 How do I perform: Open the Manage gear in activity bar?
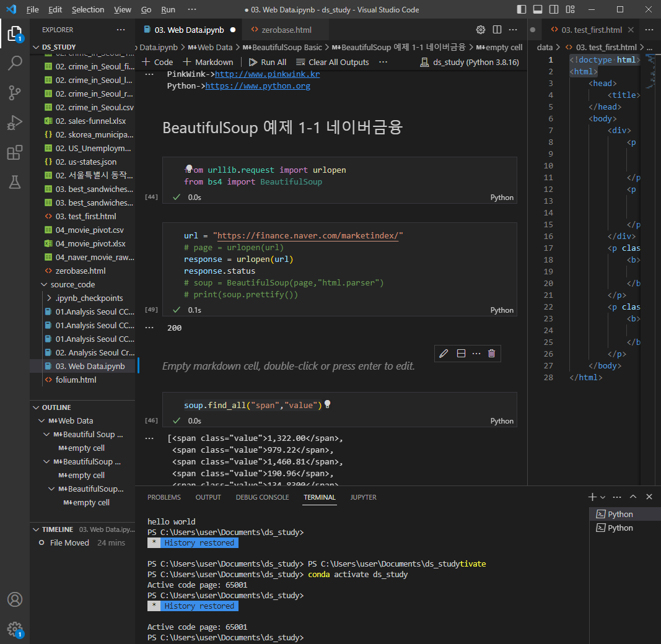click(x=15, y=629)
